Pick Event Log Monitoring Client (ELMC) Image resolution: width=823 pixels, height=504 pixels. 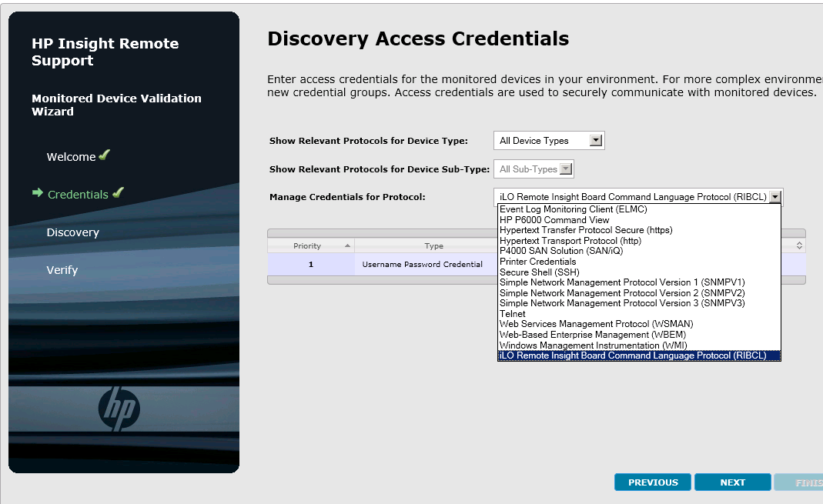click(574, 209)
